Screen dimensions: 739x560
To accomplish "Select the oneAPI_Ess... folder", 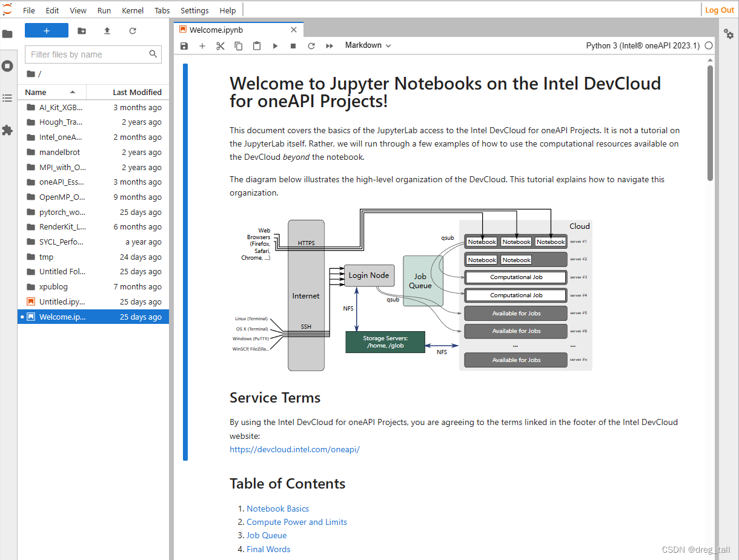I will (x=93, y=182).
